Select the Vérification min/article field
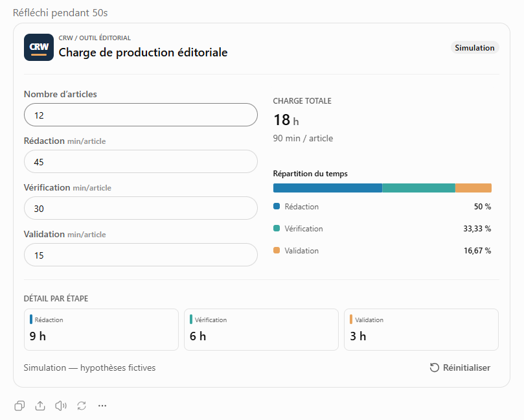This screenshot has width=524, height=420. pyautogui.click(x=141, y=208)
